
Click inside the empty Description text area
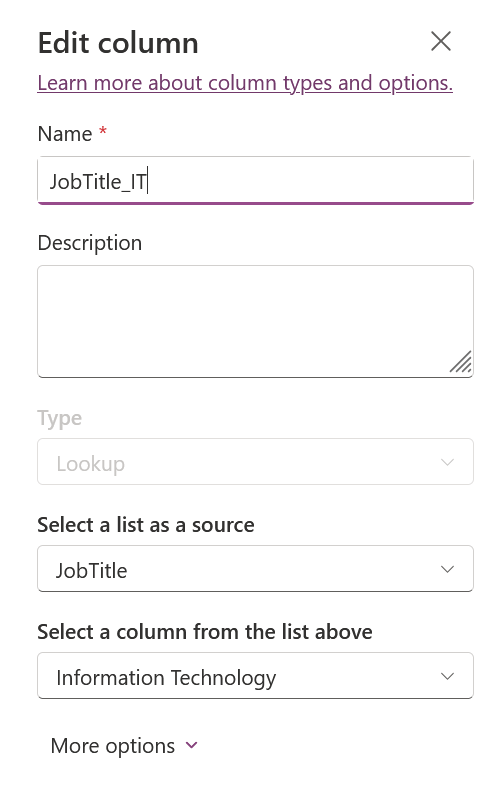click(256, 321)
